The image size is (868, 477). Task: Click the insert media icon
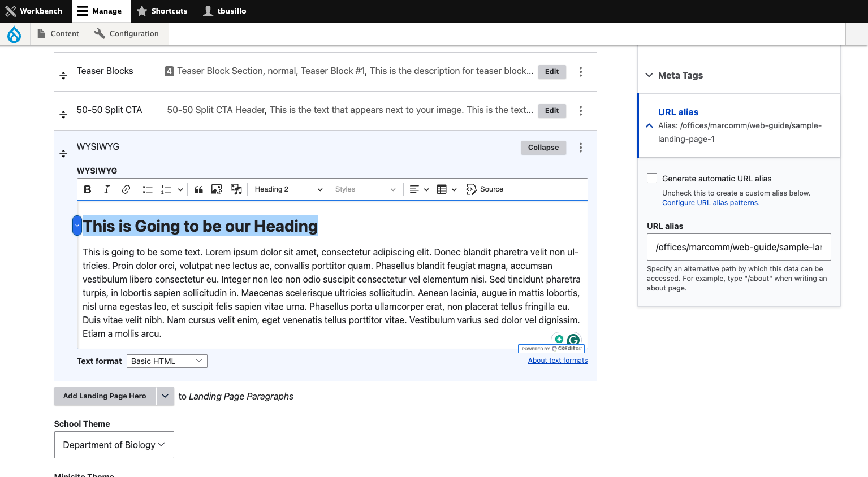click(236, 189)
